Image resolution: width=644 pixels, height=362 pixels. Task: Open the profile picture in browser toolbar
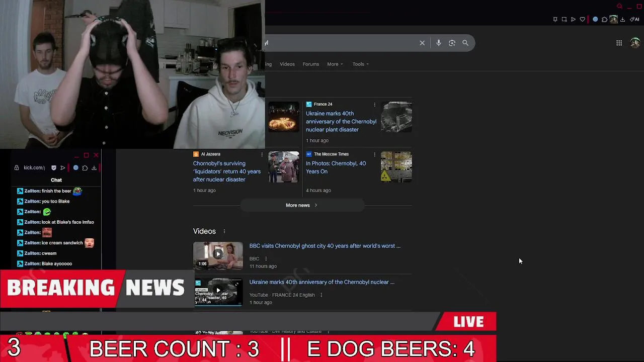pyautogui.click(x=613, y=20)
